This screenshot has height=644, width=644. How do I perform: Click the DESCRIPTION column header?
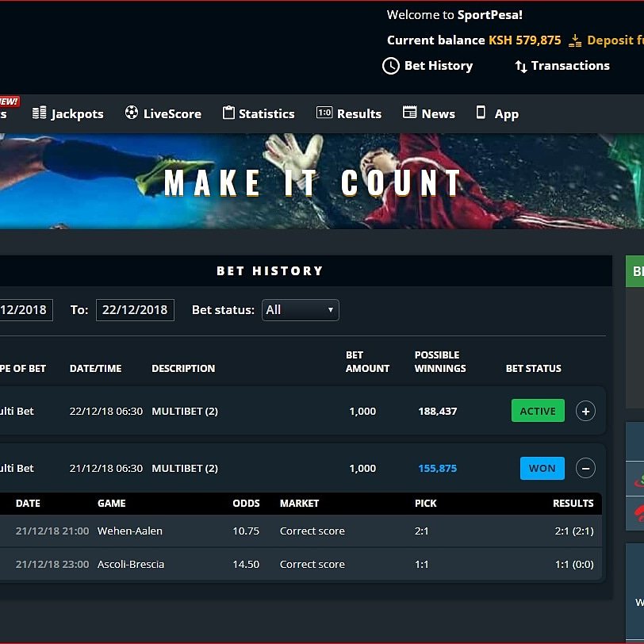coord(183,369)
